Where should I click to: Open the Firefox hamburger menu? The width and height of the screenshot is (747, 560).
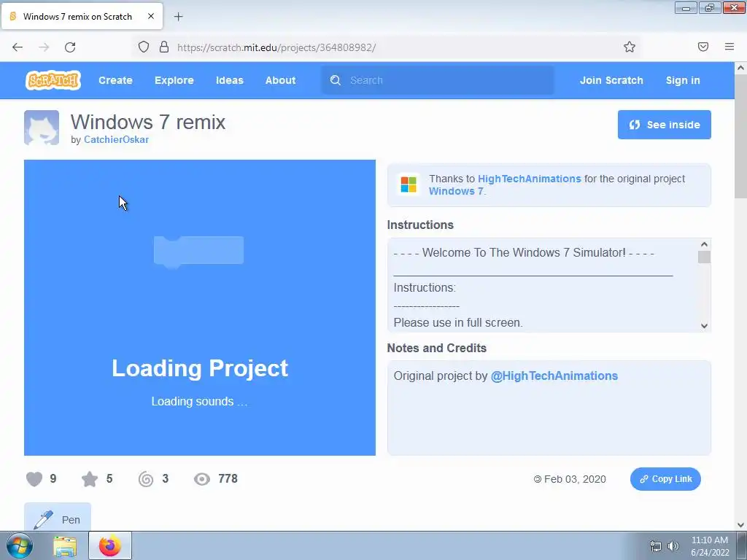(x=729, y=47)
